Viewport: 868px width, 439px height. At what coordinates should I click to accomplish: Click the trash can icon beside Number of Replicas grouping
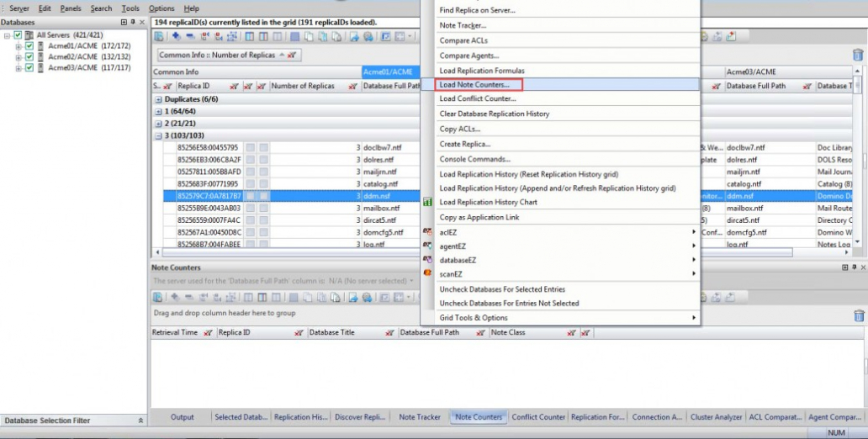(x=857, y=55)
